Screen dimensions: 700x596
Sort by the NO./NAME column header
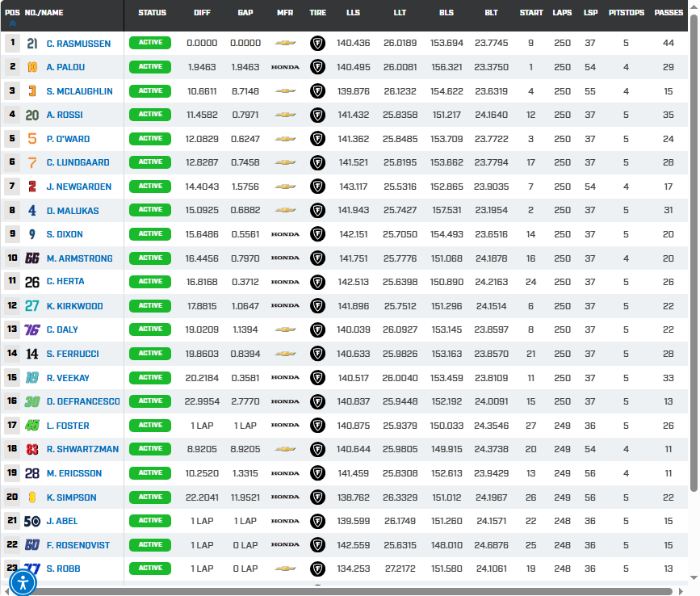tap(44, 12)
